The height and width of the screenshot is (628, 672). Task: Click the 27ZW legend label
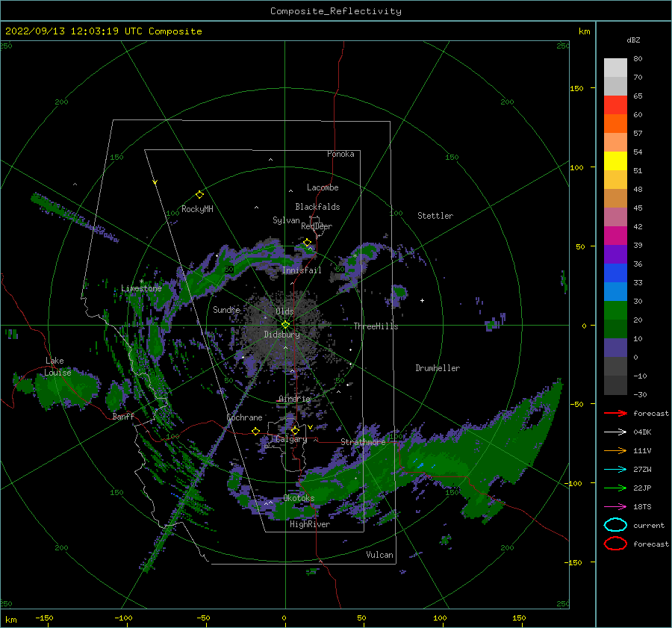pos(642,470)
